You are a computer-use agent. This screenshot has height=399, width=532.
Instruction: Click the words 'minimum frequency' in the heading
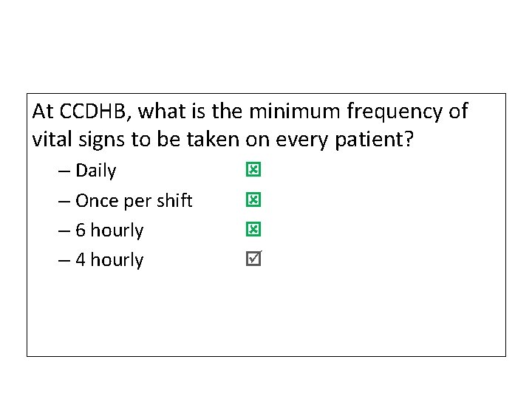point(347,112)
